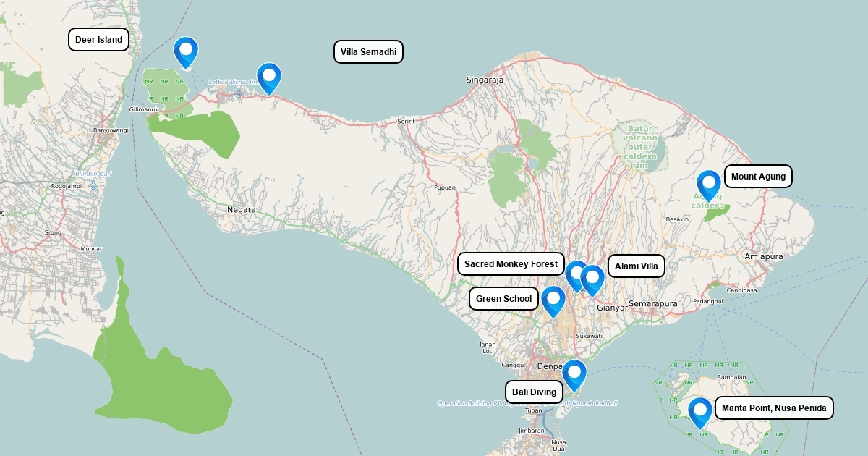The height and width of the screenshot is (456, 868).
Task: Open the Mount Agung label
Action: [x=758, y=177]
